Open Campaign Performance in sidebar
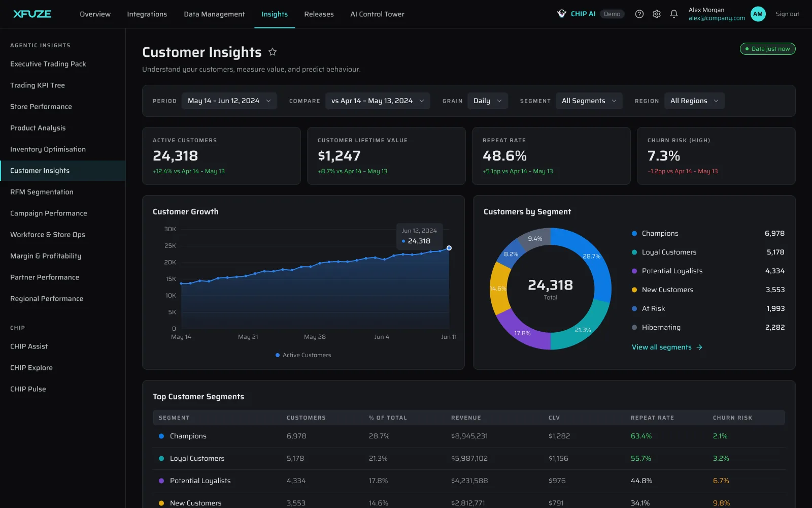This screenshot has width=812, height=508. click(x=63, y=213)
